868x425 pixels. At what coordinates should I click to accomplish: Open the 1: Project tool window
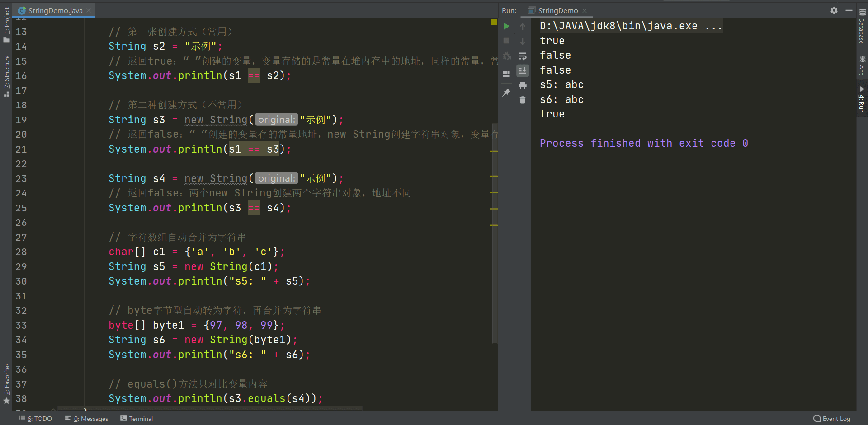[6, 25]
